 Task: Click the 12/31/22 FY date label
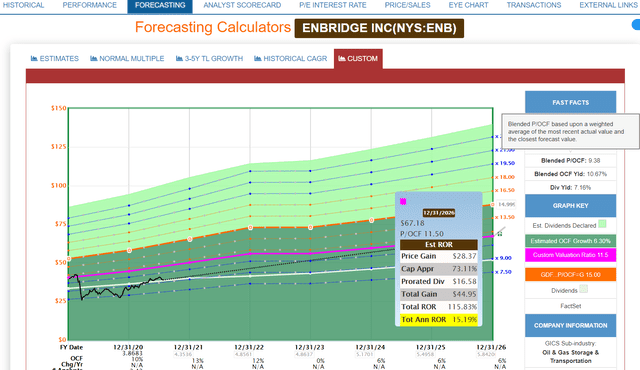coord(249,348)
